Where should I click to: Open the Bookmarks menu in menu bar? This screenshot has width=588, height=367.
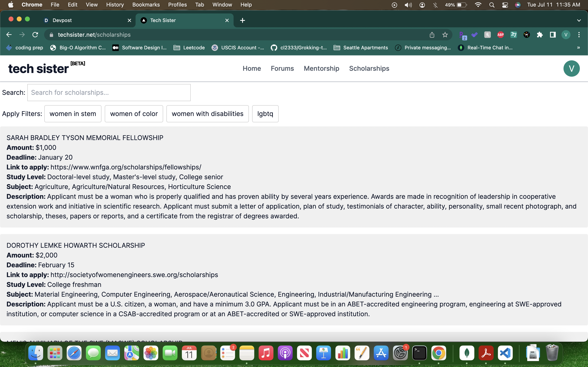146,5
